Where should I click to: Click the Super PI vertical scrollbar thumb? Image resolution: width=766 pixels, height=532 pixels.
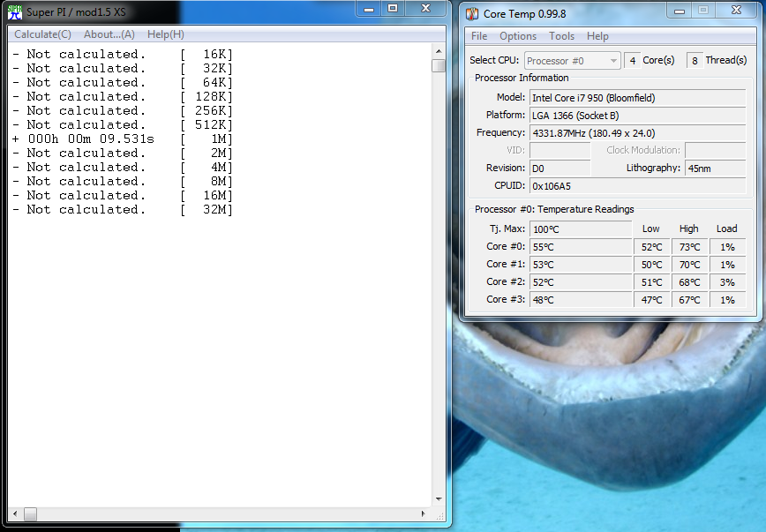click(438, 65)
